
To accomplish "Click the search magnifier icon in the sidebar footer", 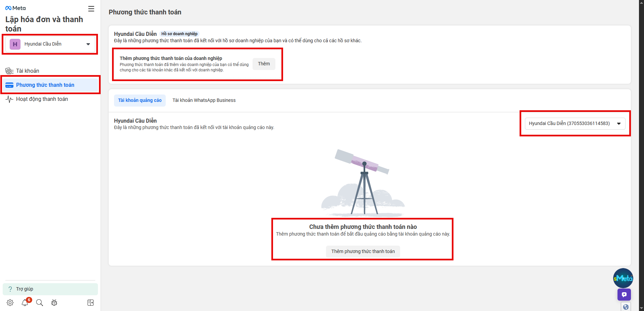I will pos(40,303).
